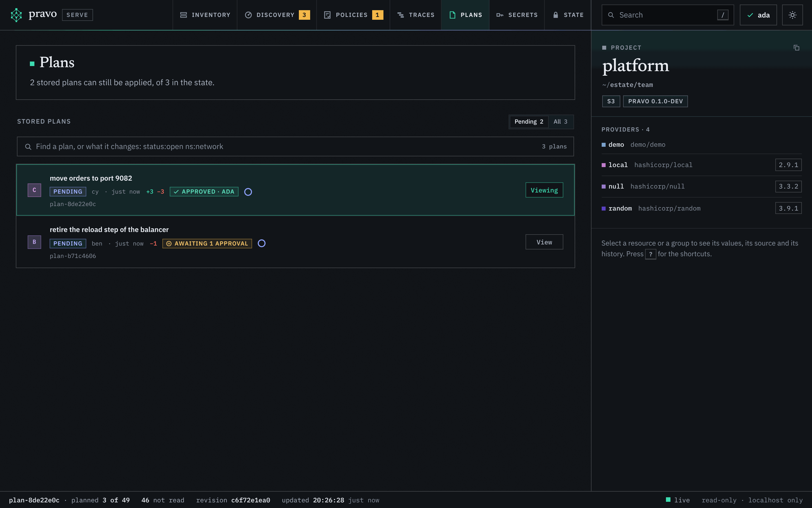Click the slash shortcut key in Search
Viewport: 812px width, 508px height.
coord(722,15)
